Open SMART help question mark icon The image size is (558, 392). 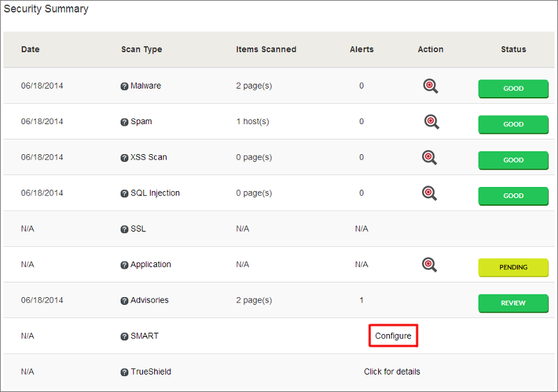tap(125, 336)
